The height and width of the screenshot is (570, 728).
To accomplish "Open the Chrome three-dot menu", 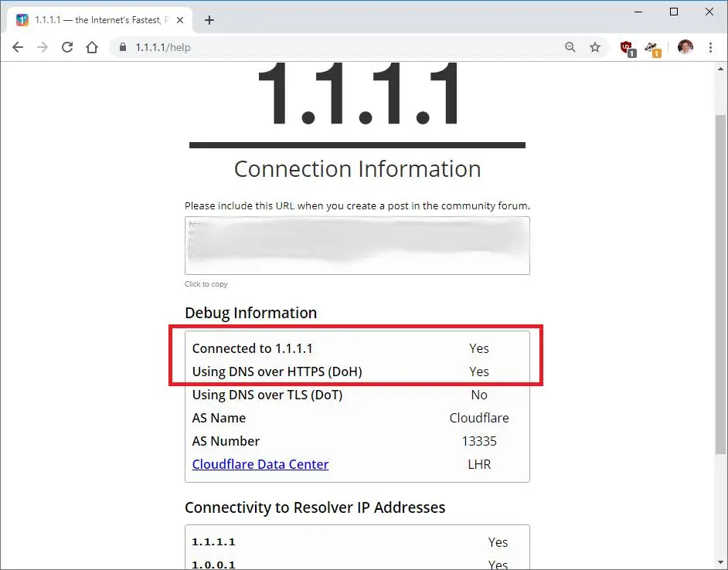I will pos(710,47).
